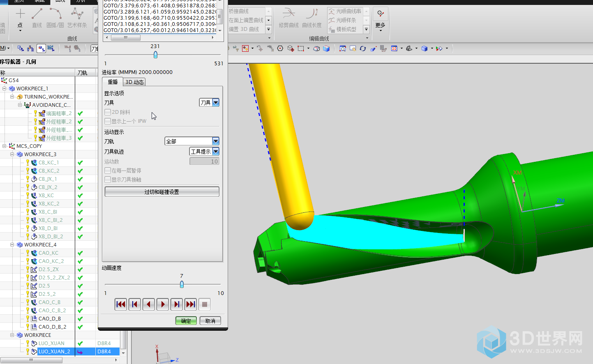Image resolution: width=593 pixels, height=364 pixels.
Task: Step backward one move in replay
Action: click(135, 304)
